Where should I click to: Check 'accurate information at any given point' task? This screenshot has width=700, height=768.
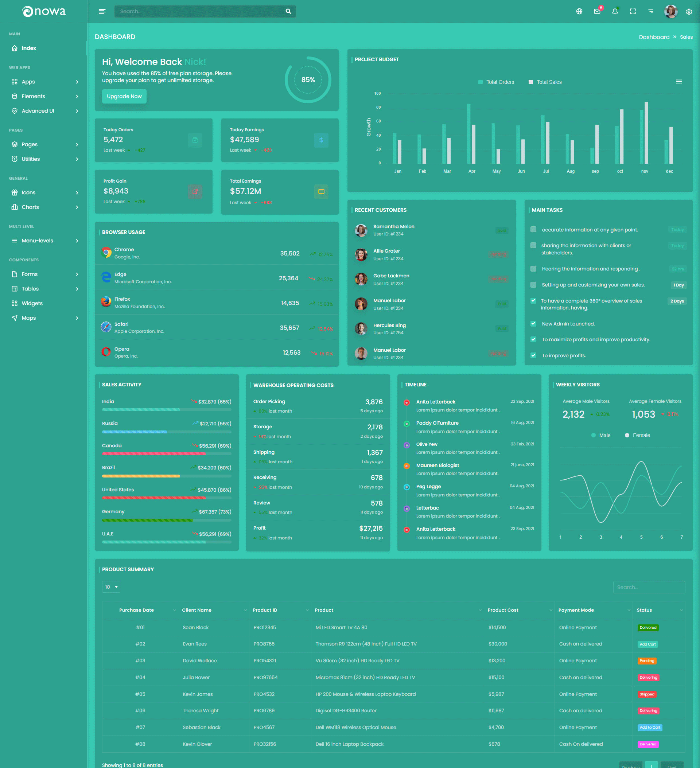point(533,230)
